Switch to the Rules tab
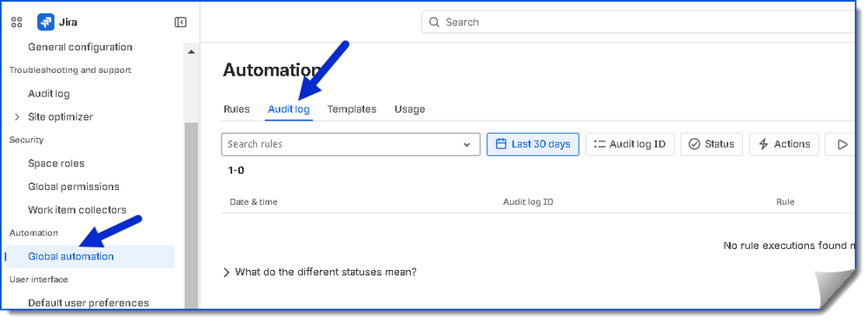868x322 pixels. (x=236, y=109)
